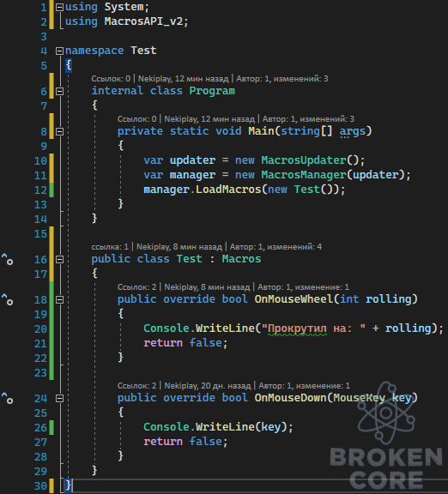
Task: Open 'Nekiplay, 20 дн. назад' above OnMouseDown
Action: 208,386
